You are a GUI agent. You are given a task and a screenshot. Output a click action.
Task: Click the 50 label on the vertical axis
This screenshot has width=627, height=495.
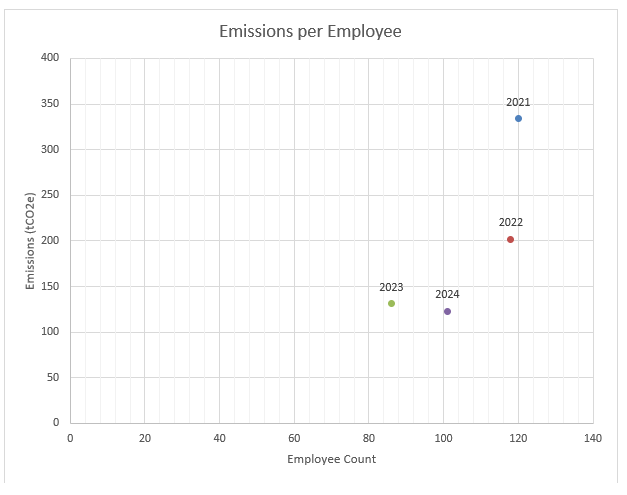coord(53,378)
